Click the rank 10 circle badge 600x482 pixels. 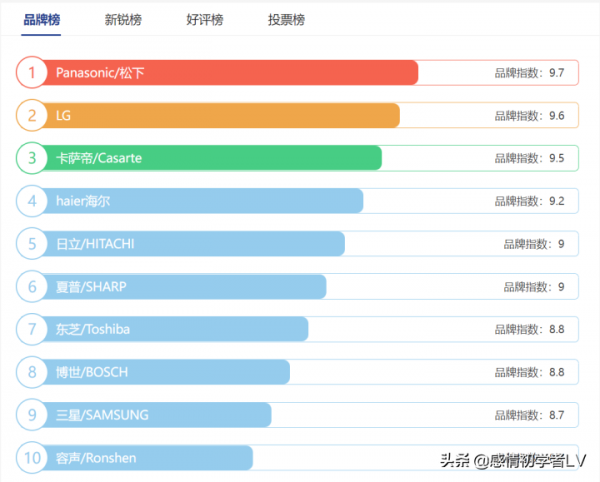click(x=32, y=458)
